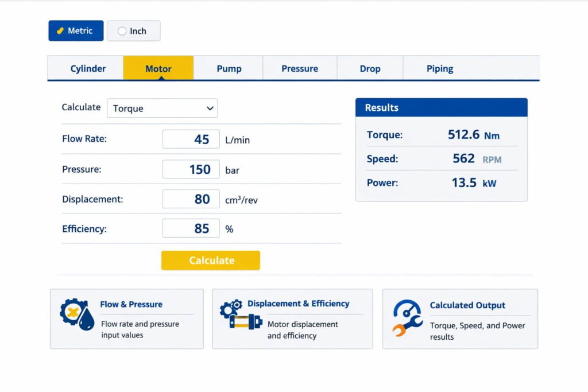
Task: Click the Displacement input field
Action: tap(191, 199)
